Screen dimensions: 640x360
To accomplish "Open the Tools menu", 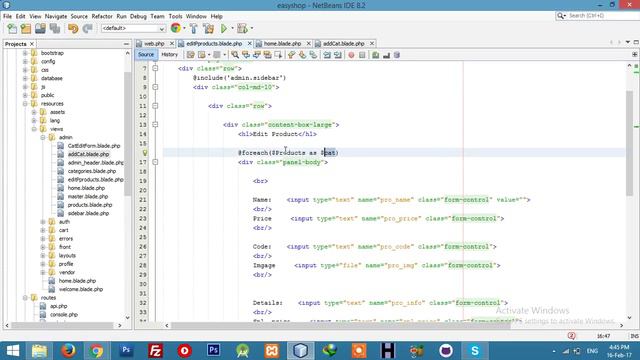I will (x=176, y=16).
